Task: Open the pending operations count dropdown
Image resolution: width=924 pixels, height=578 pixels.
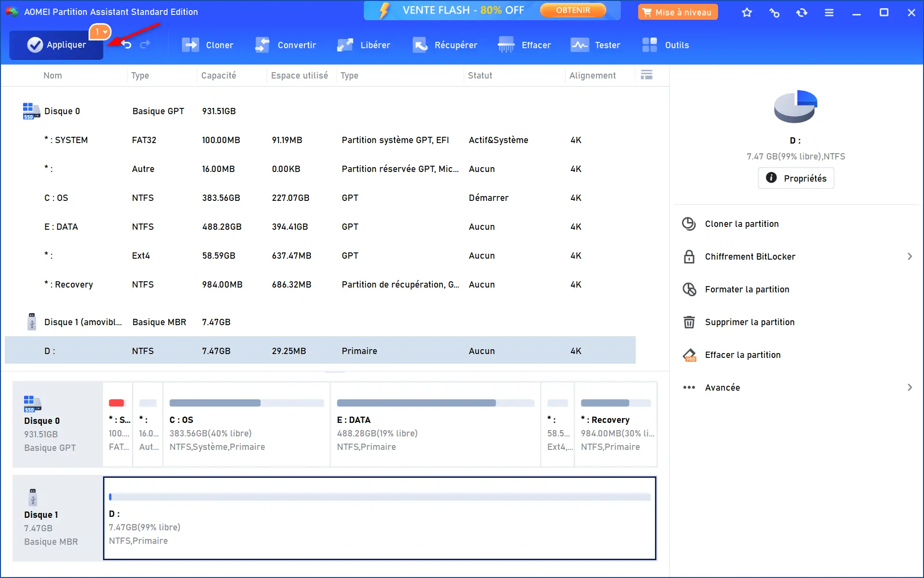Action: point(101,32)
